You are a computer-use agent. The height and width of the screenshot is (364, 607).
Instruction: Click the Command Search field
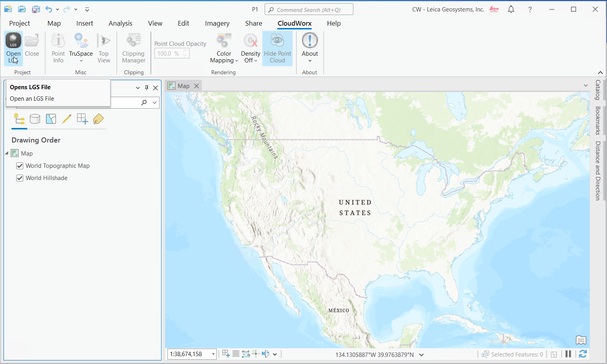(309, 9)
